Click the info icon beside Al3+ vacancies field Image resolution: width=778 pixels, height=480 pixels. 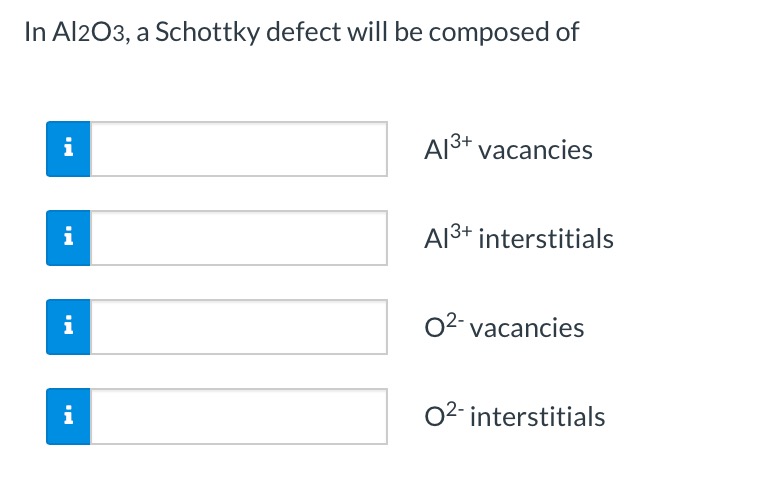(68, 150)
